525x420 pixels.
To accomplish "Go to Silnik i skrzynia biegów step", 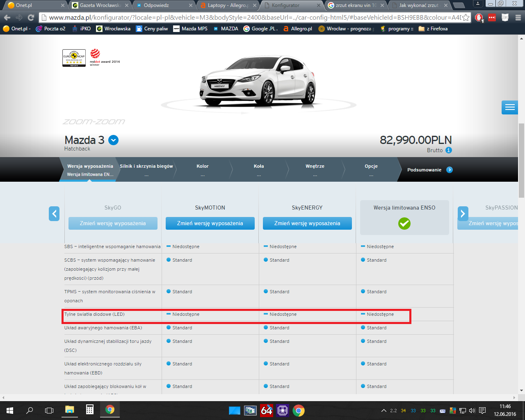I will tap(146, 170).
